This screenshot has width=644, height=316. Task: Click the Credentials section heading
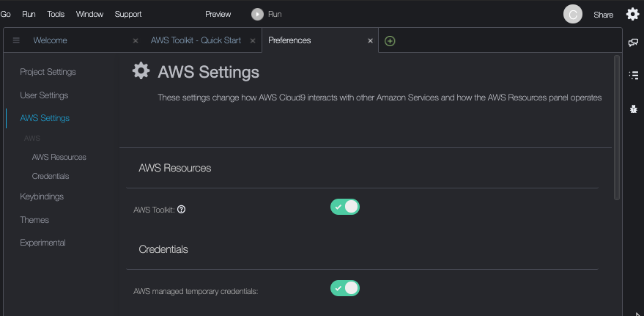point(163,249)
